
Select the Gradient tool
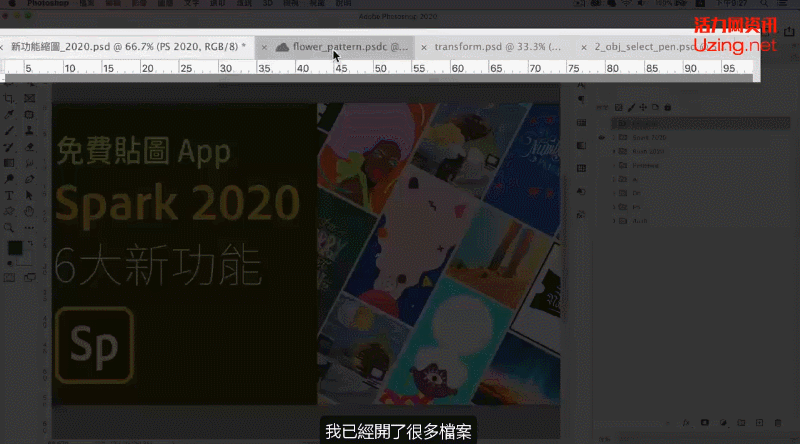click(x=9, y=163)
